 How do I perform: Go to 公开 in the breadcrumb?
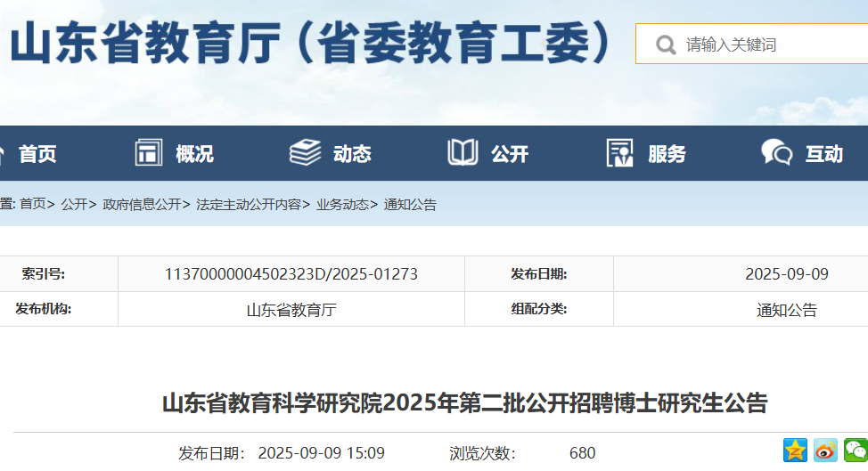point(74,205)
